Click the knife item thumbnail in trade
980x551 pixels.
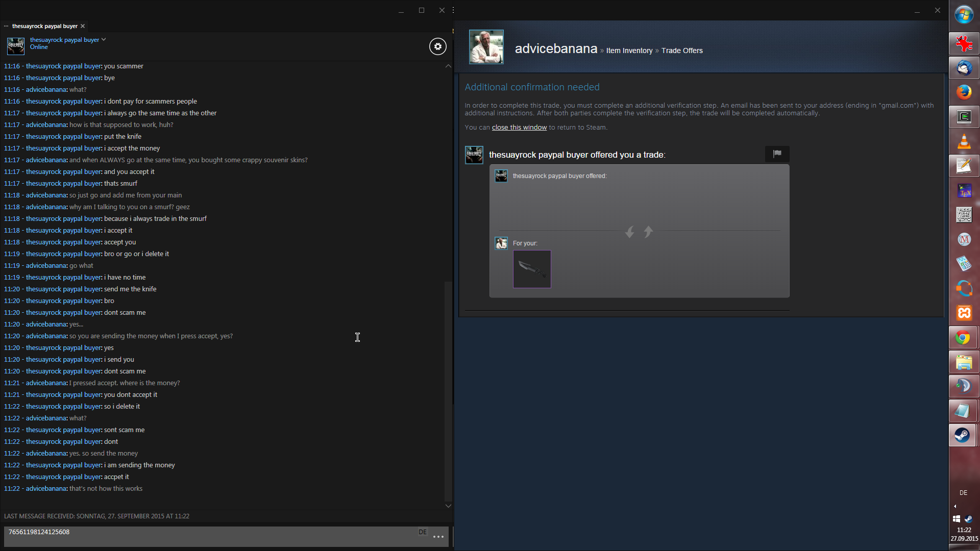point(532,269)
